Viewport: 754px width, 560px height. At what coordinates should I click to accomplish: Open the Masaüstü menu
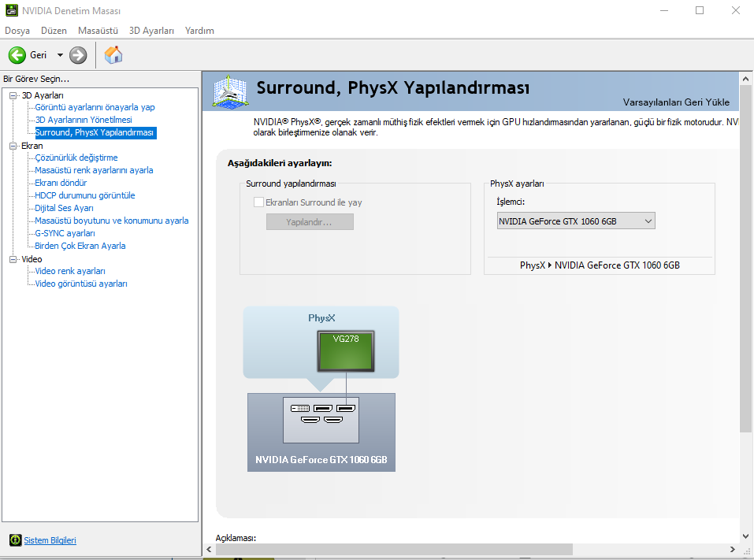point(98,30)
